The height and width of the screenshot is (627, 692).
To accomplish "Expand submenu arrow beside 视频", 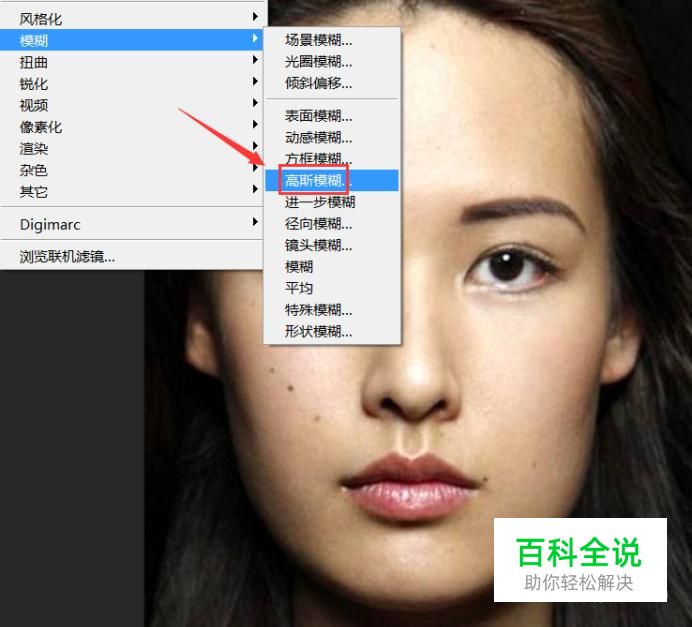I will click(255, 103).
